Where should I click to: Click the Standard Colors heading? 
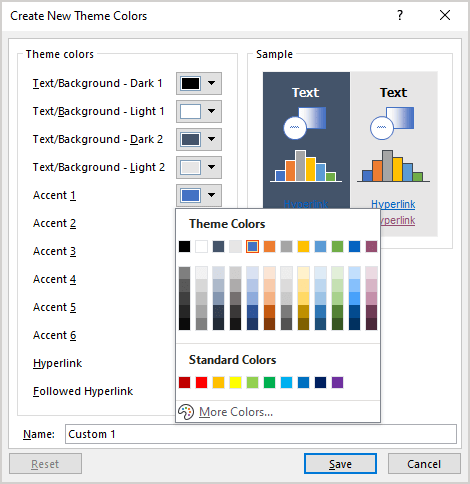tap(232, 360)
